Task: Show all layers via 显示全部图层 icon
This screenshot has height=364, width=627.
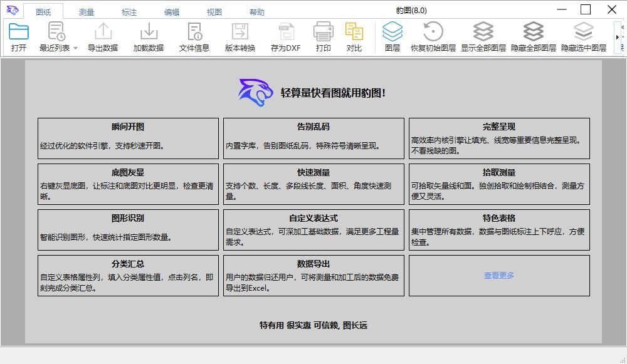Action: click(x=483, y=36)
